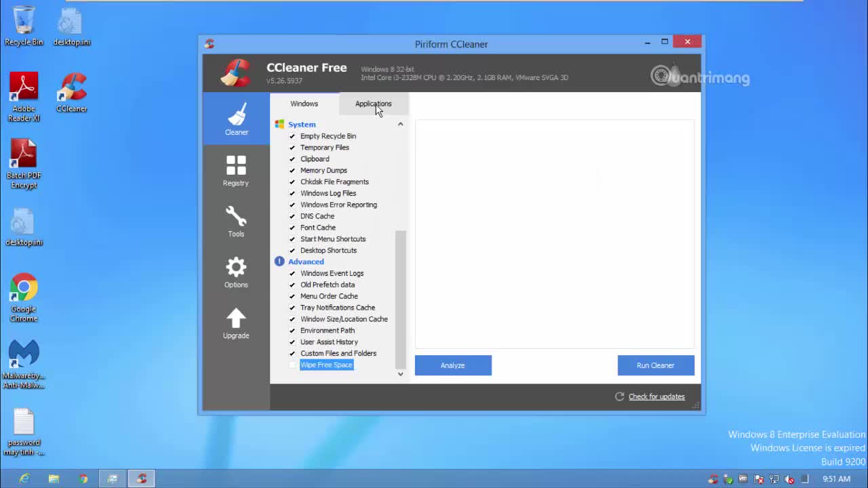868x488 pixels.
Task: Click the small CCleaner title bar icon
Action: point(210,43)
